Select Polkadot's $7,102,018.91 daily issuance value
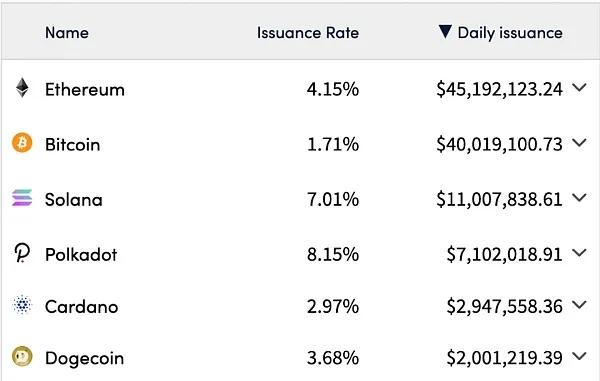This screenshot has height=381, width=600. tap(504, 255)
